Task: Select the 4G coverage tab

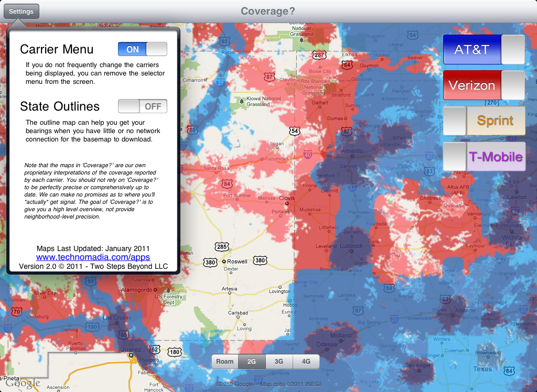Action: point(305,361)
